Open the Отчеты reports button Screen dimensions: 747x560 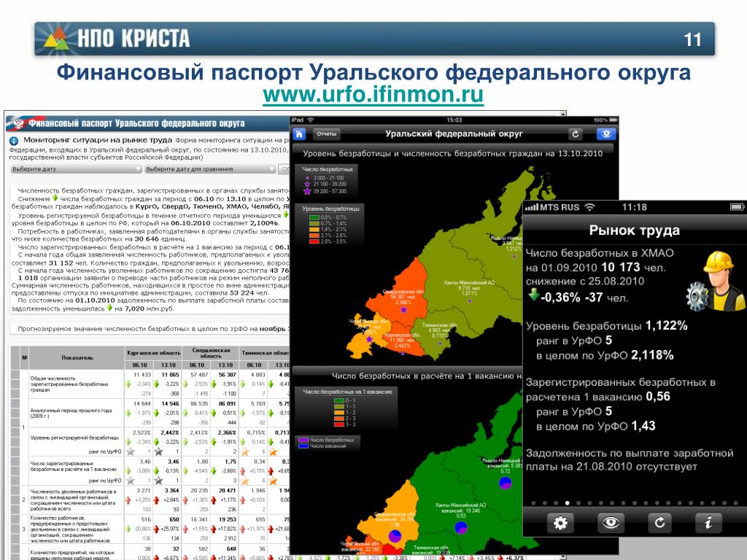tap(326, 134)
